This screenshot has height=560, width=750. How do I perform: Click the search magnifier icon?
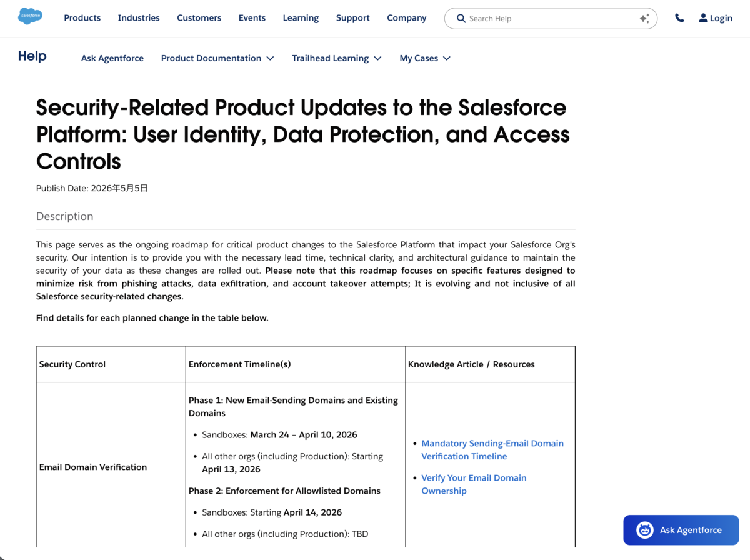tap(461, 19)
